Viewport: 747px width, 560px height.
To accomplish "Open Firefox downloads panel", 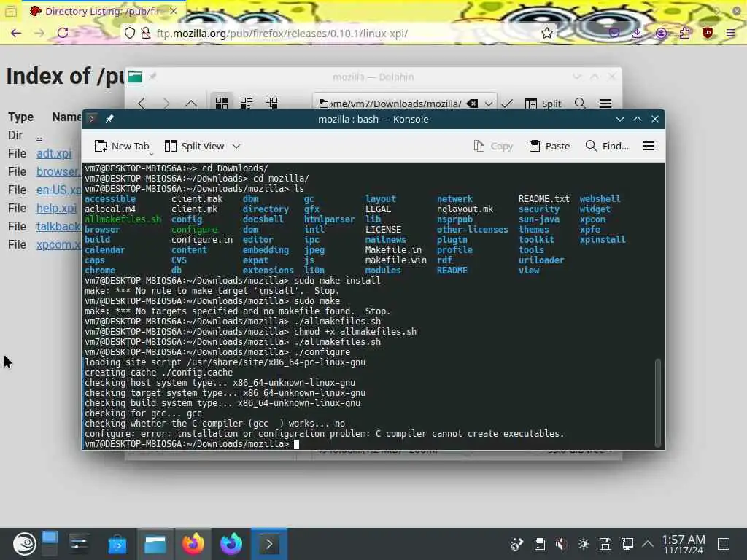I will click(637, 33).
